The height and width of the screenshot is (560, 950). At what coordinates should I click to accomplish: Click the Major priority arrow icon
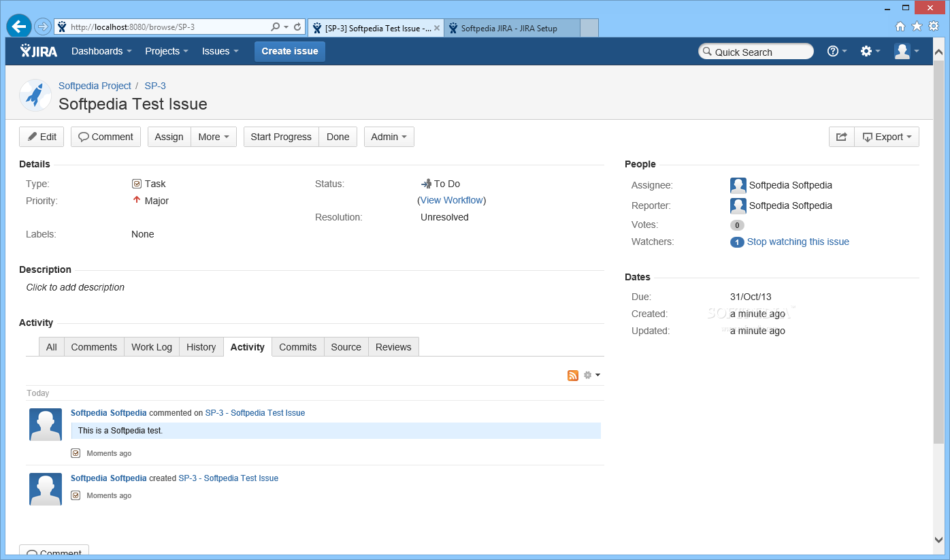[x=137, y=200]
